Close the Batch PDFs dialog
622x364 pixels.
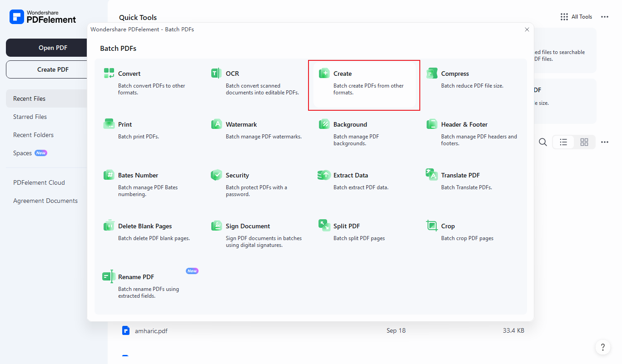coord(527,30)
